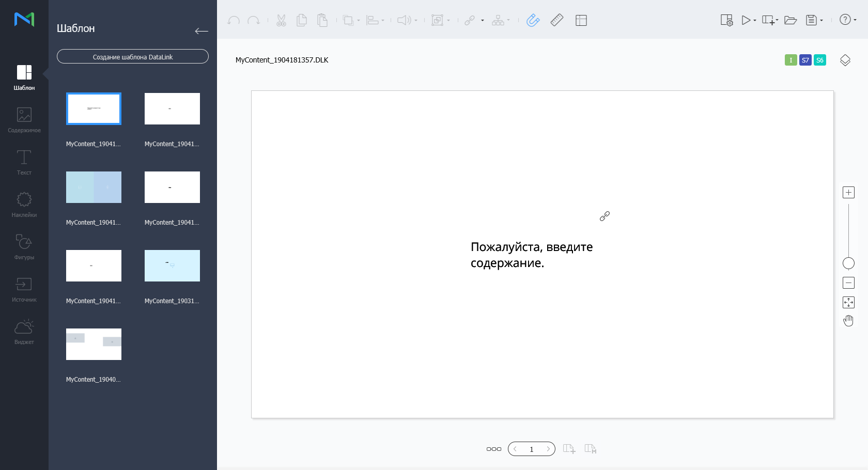Click the Undo arrow in toolbar
Screen dimensions: 868x470
234,20
